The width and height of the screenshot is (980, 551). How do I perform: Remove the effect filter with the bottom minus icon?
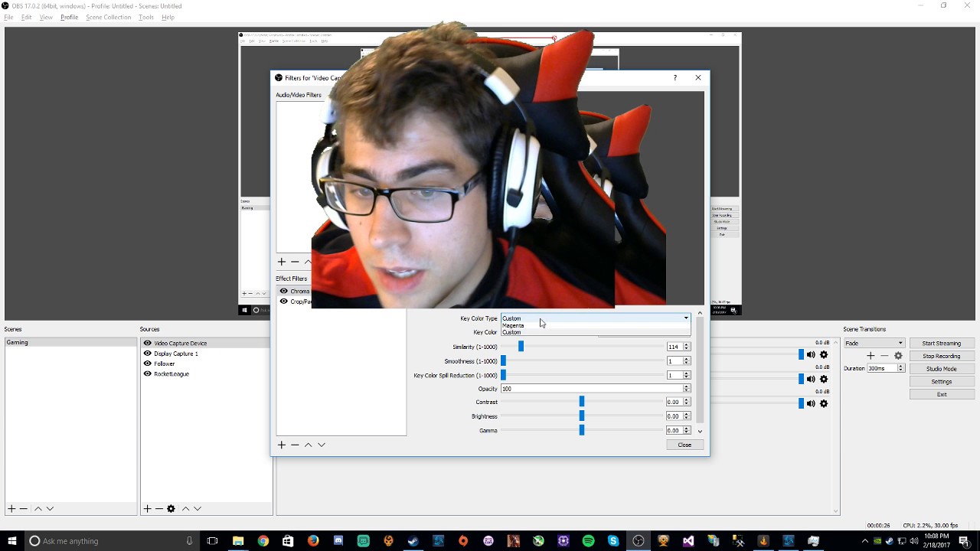(x=294, y=445)
